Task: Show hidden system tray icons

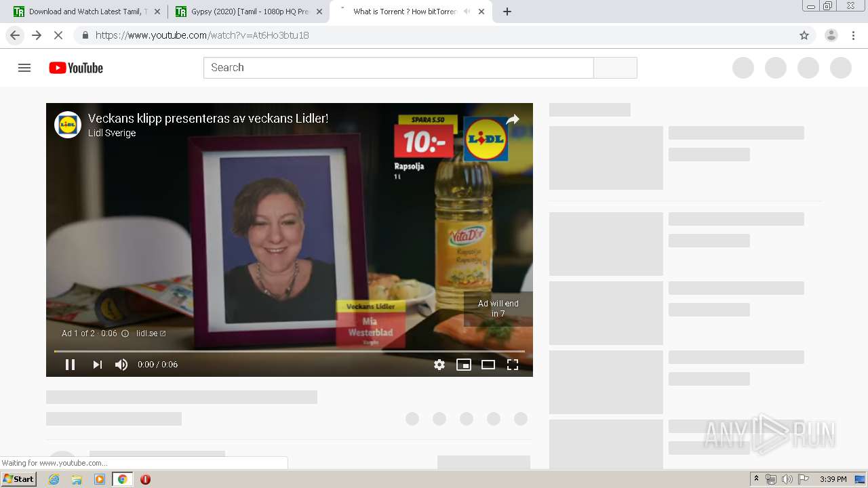Action: [x=757, y=479]
